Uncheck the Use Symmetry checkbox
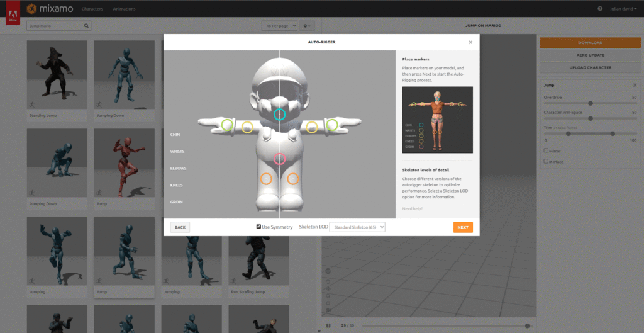Screen dimensions: 644x333 [259, 227]
